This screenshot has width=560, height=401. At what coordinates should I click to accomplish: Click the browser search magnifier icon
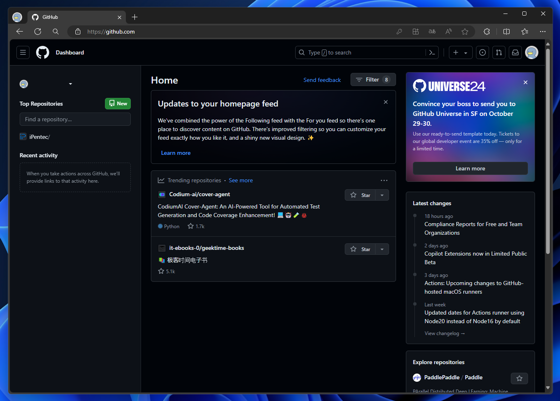pos(55,31)
